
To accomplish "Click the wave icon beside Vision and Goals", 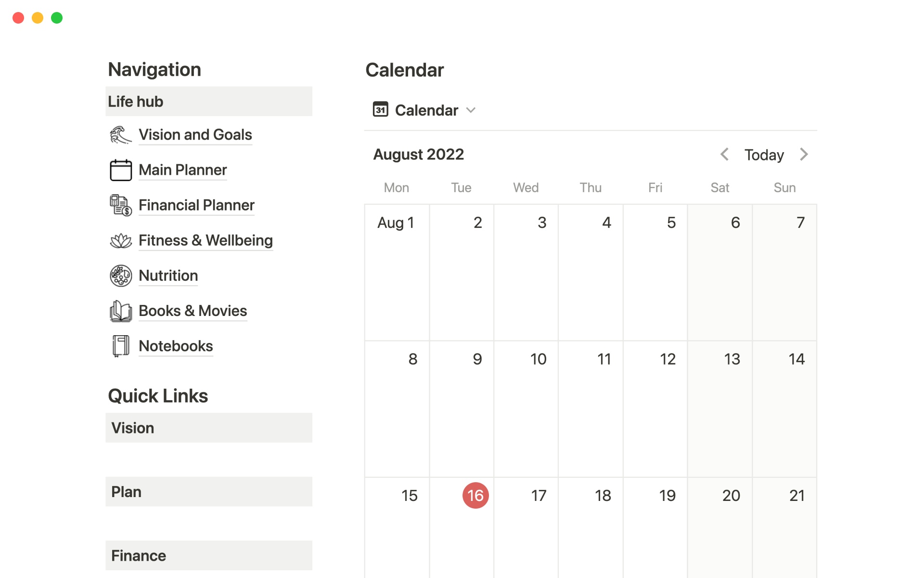I will [120, 135].
